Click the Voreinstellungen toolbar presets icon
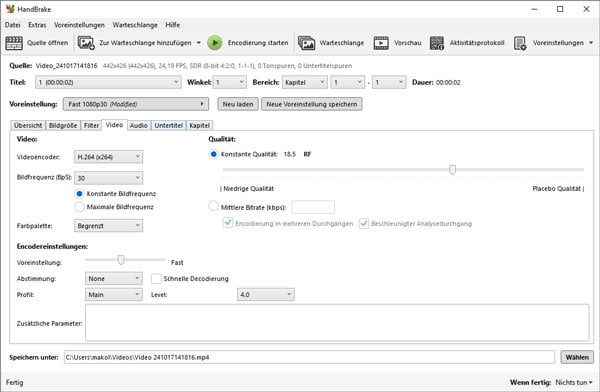The width and height of the screenshot is (600, 392). coord(520,43)
